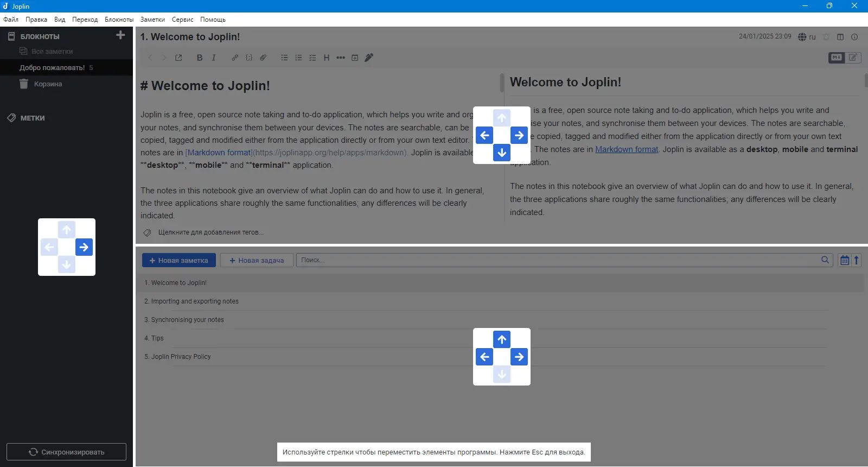Image resolution: width=868 pixels, height=467 pixels.
Task: Select note "3. Synchronising your notes"
Action: (500, 320)
